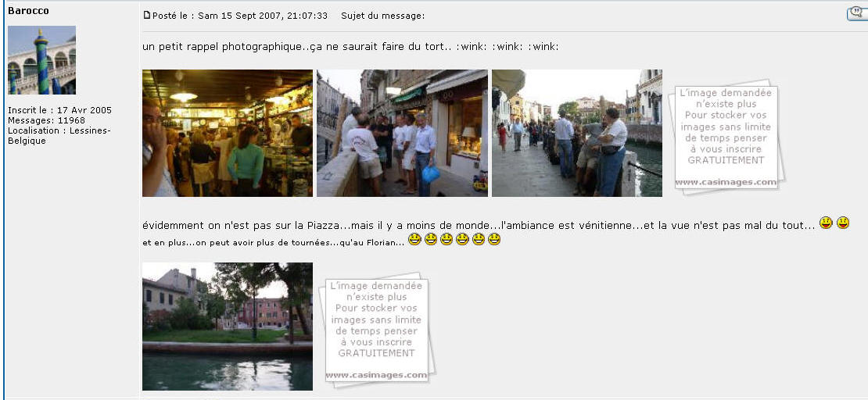Open the photo of men outside shop window
868x400 pixels.
(403, 133)
